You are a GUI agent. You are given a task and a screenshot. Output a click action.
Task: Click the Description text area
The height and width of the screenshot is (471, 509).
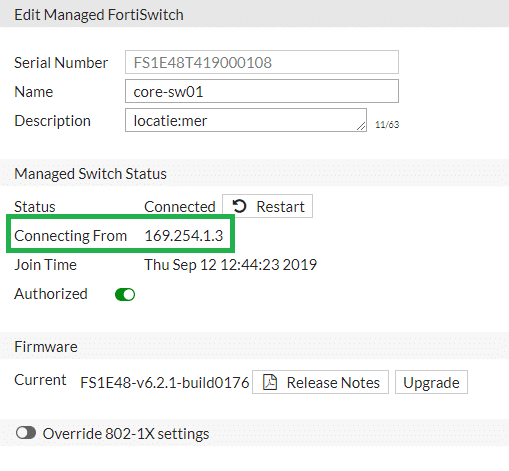pos(246,120)
